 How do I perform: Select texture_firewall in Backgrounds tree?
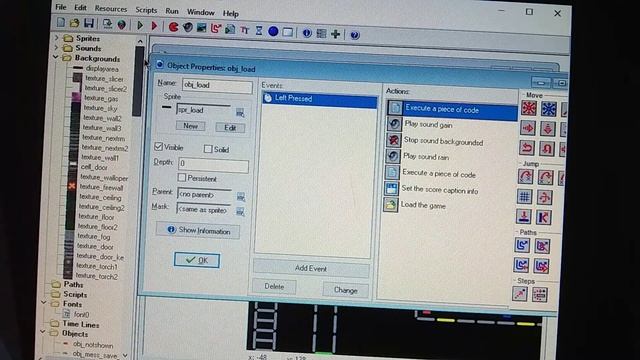coord(102,187)
